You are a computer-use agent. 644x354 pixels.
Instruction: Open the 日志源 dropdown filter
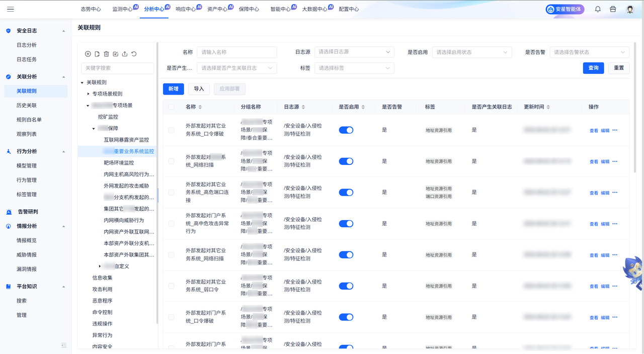coord(354,52)
